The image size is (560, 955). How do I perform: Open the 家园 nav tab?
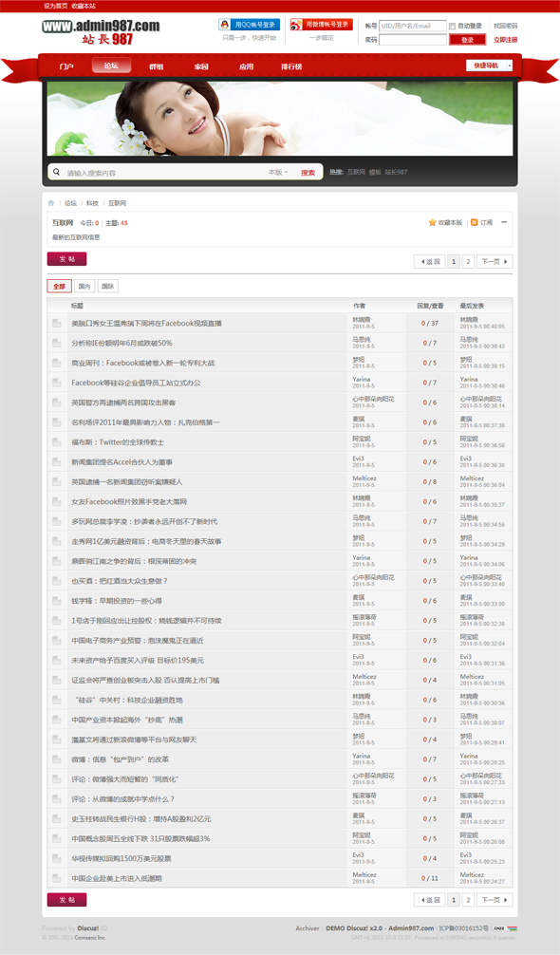click(201, 66)
